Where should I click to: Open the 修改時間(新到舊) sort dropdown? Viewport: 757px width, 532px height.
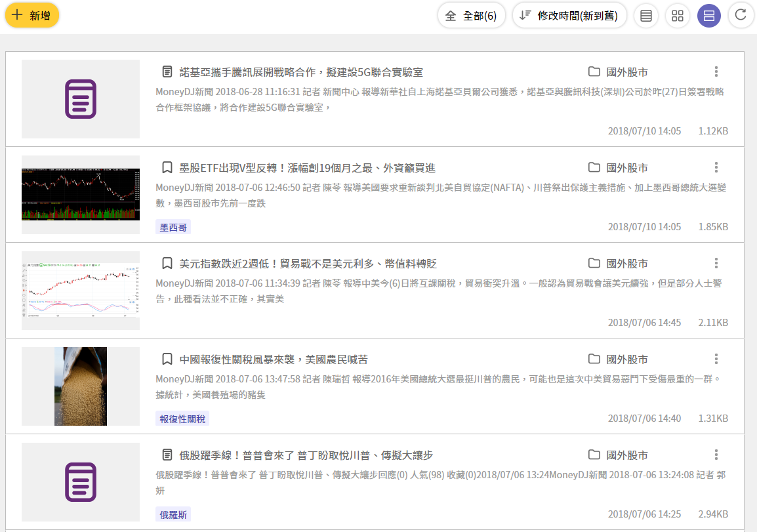pyautogui.click(x=569, y=16)
